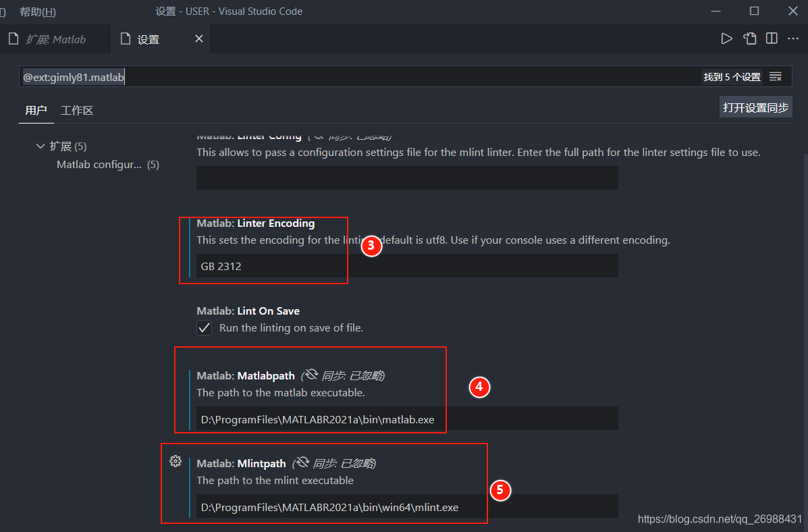Click the Matlab: Matlabpath title
The height and width of the screenshot is (532, 808).
(246, 376)
